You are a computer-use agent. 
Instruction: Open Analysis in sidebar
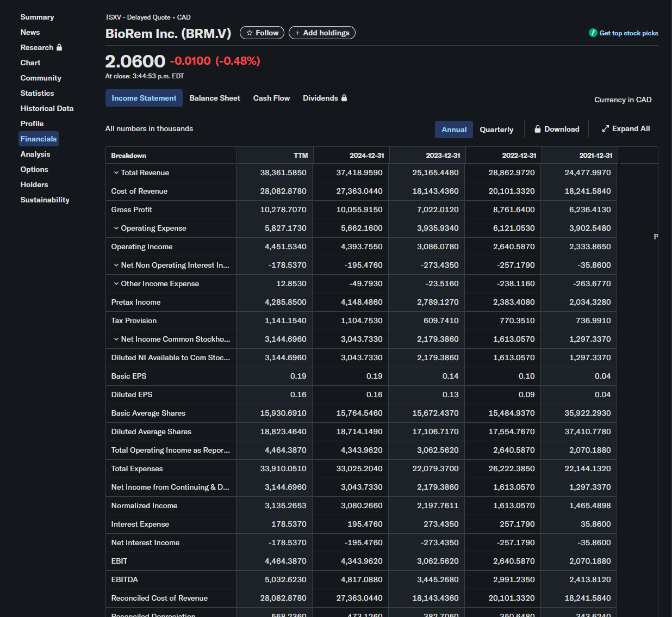[x=35, y=154]
